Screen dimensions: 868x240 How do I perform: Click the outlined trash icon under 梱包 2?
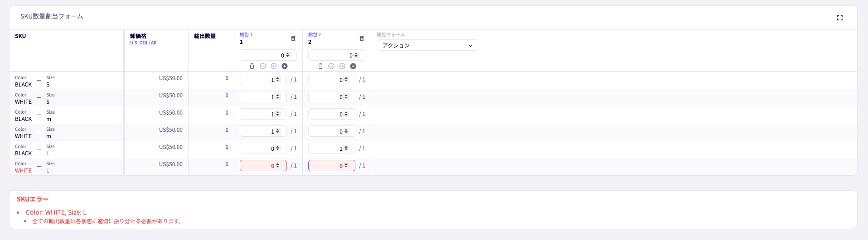(320, 66)
